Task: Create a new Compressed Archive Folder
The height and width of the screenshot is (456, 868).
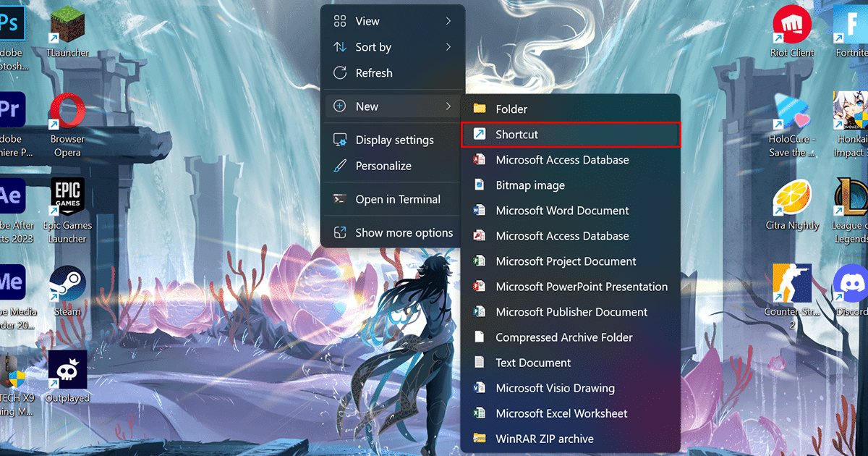Action: pyautogui.click(x=571, y=337)
